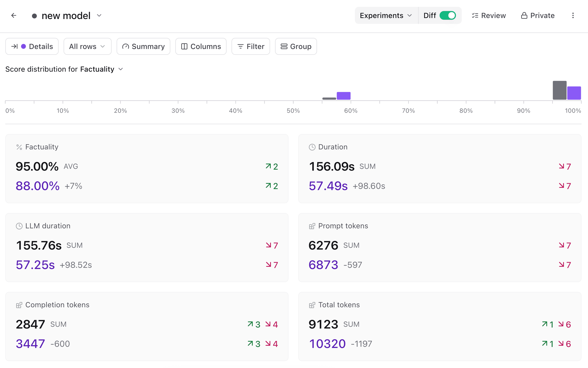Click the tokens icon beside Prompt tokens
Image resolution: width=588 pixels, height=368 pixels.
click(312, 226)
